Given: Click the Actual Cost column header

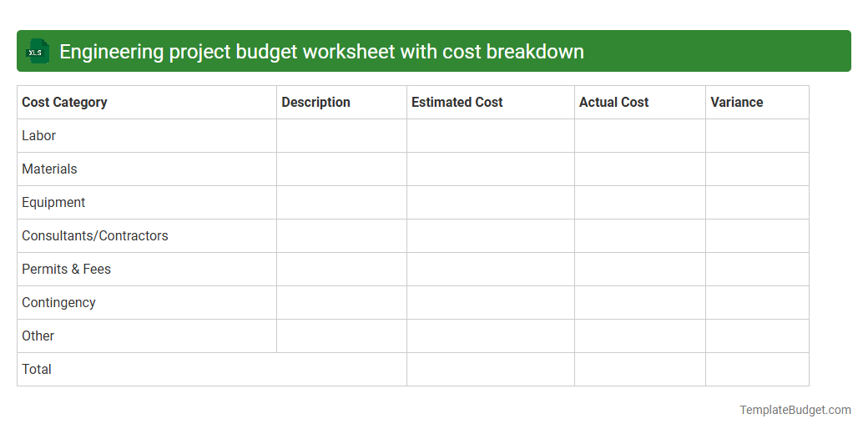Looking at the screenshot, I should pos(640,103).
